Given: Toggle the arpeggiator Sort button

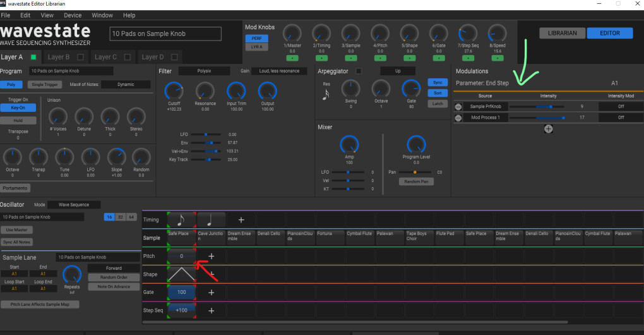Looking at the screenshot, I should pos(438,93).
